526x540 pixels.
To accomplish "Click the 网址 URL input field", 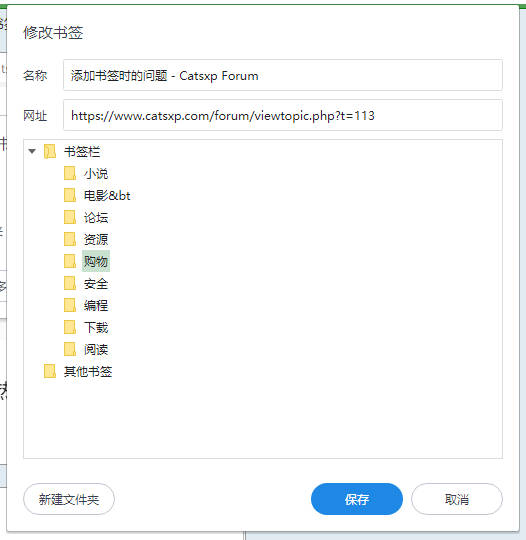I will click(x=283, y=115).
